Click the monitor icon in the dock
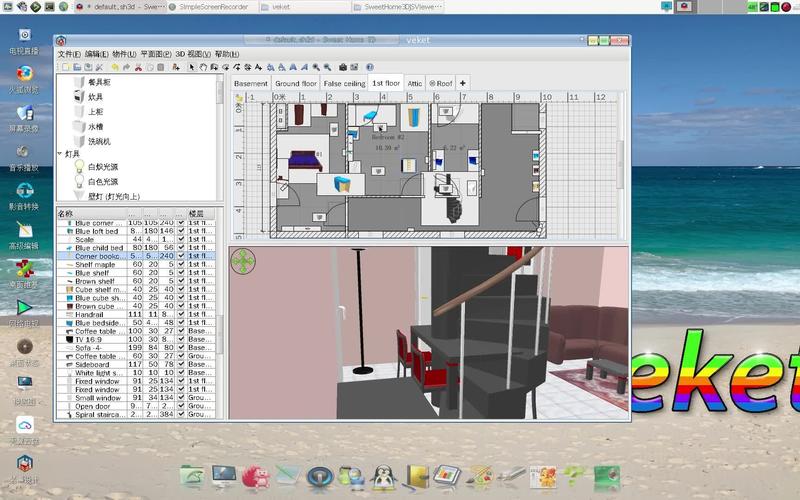This screenshot has height=500, width=800. [x=224, y=477]
